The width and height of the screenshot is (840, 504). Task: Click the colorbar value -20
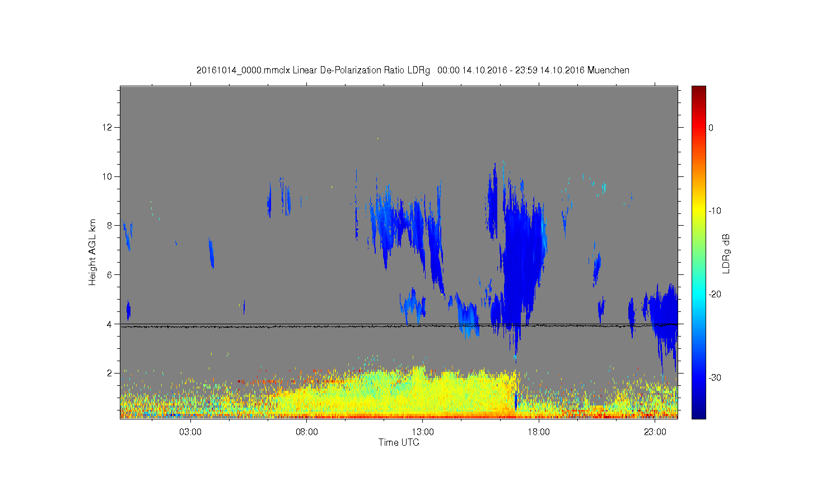(715, 295)
